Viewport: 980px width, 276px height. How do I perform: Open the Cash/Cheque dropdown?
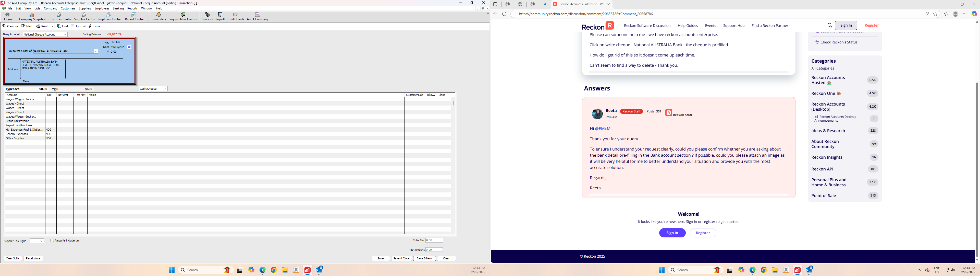[x=165, y=89]
